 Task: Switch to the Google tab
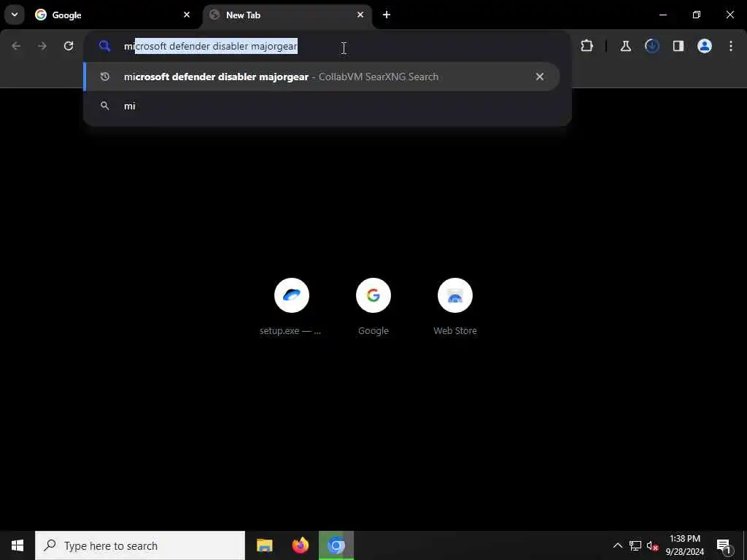click(x=113, y=15)
